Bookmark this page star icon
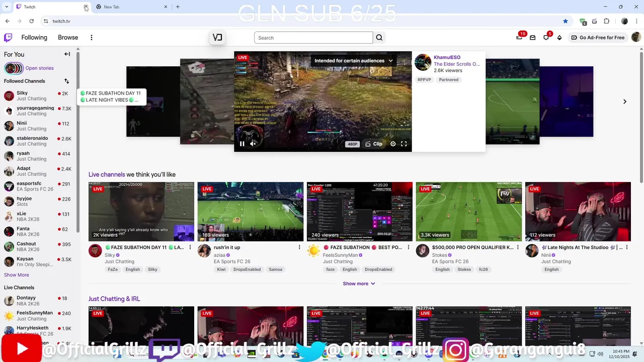Screen dimensions: 644x362 pos(566,21)
